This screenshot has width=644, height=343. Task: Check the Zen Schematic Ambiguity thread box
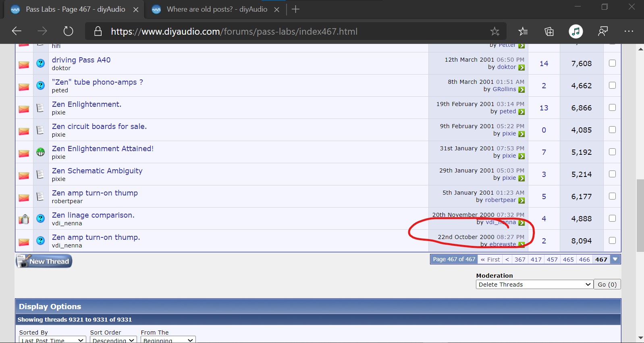(612, 174)
